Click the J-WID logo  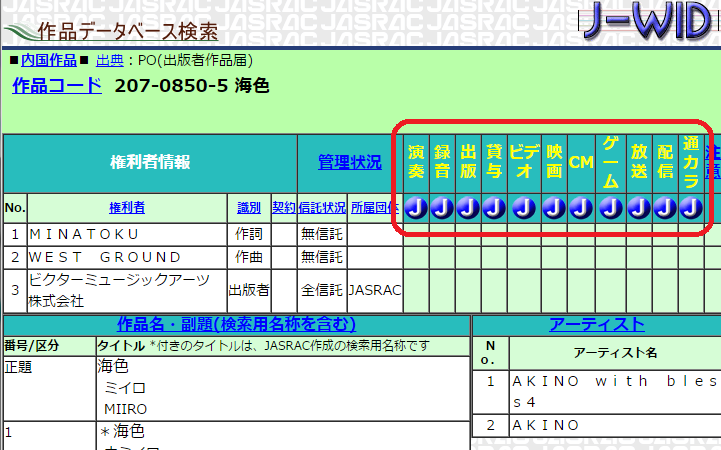[x=649, y=21]
